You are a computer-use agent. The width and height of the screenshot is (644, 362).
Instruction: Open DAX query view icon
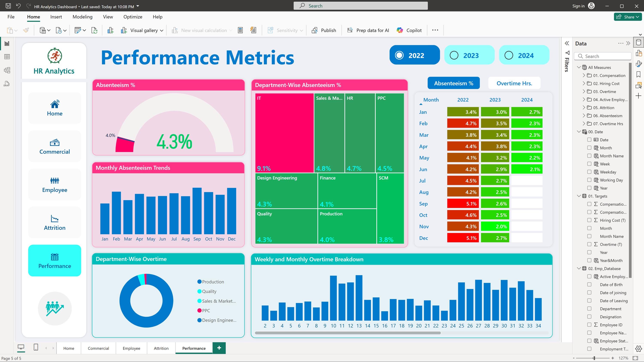[6, 84]
